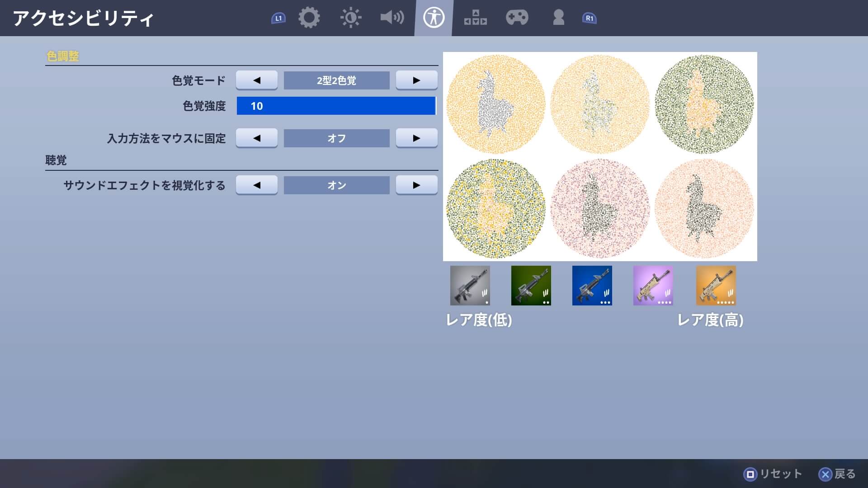868x488 pixels.
Task: Click the orange legendary rarity weapon thumbnail
Action: pos(716,286)
